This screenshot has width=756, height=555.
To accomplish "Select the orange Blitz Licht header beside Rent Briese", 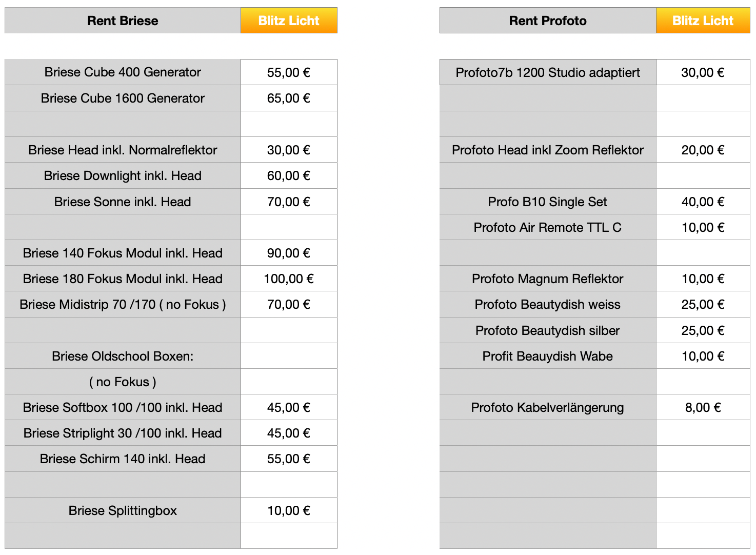I will pyautogui.click(x=289, y=21).
